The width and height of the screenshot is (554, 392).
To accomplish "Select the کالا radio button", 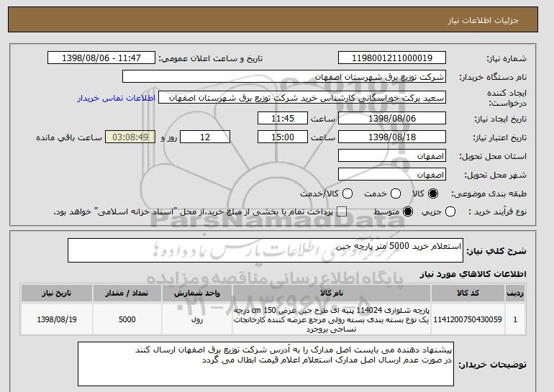I will pos(433,193).
